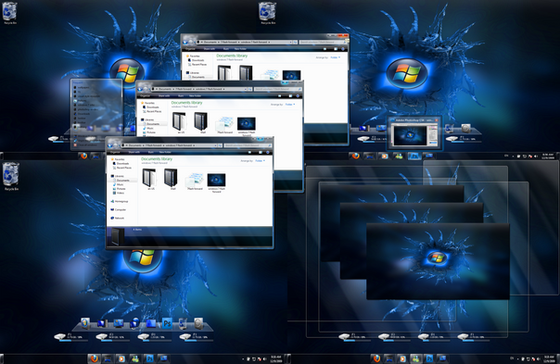Open Recycle Bin on the top-left desktop
Screen dimensions: 560x364
10,13
